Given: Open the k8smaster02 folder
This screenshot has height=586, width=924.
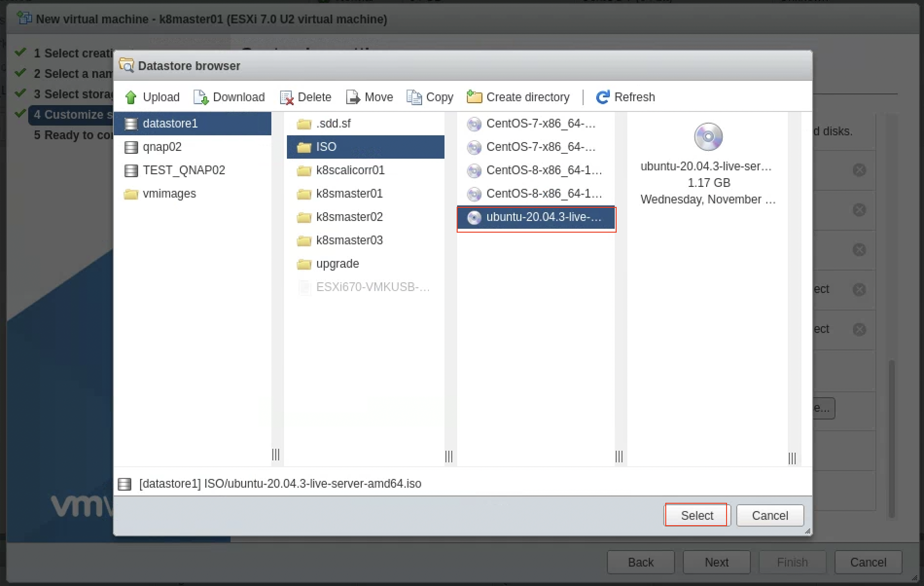Looking at the screenshot, I should (365, 217).
